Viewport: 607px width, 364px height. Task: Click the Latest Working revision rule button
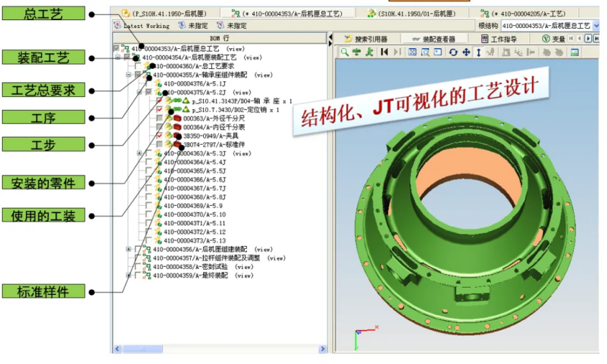143,26
